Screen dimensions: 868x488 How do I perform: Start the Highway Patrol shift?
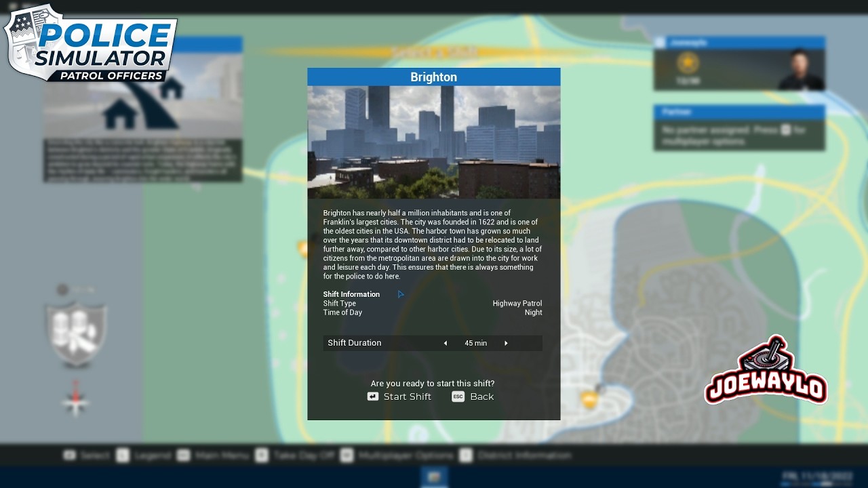click(399, 396)
